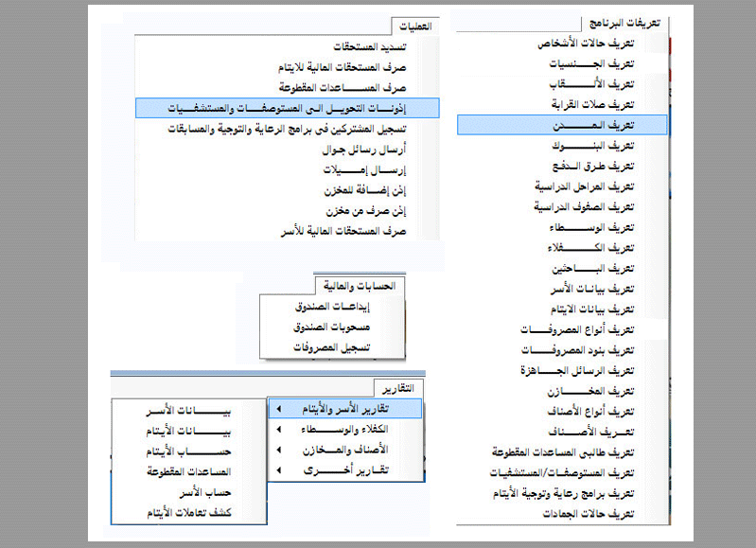756x548 pixels.
Task: Open الكفلاء والوسطاء reports entry
Action: click(345, 430)
